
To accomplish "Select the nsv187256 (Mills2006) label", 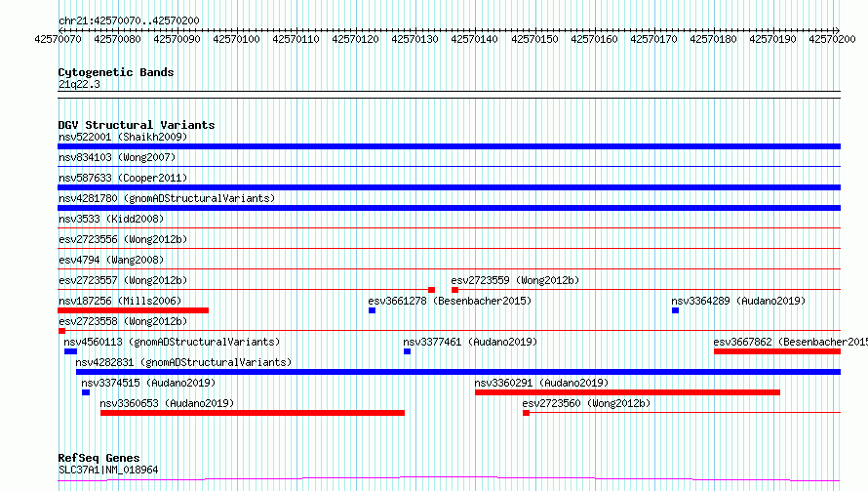I will coord(120,301).
